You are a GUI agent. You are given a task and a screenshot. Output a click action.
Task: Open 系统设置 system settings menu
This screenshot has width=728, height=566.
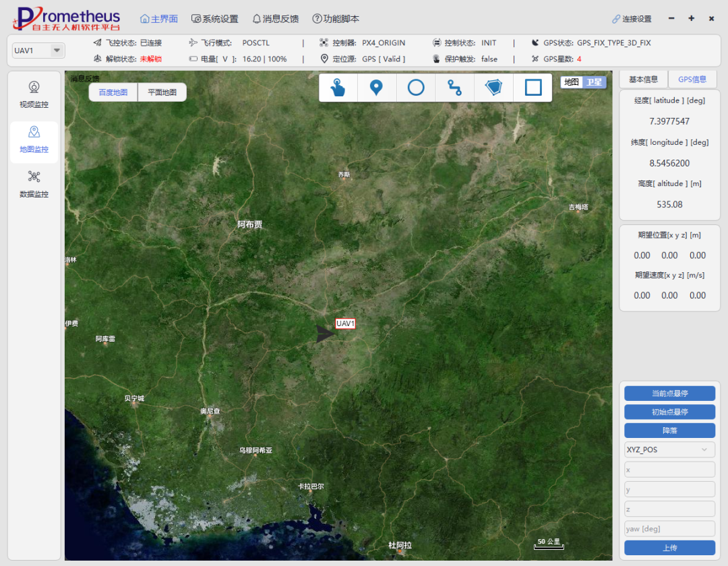[x=215, y=19]
